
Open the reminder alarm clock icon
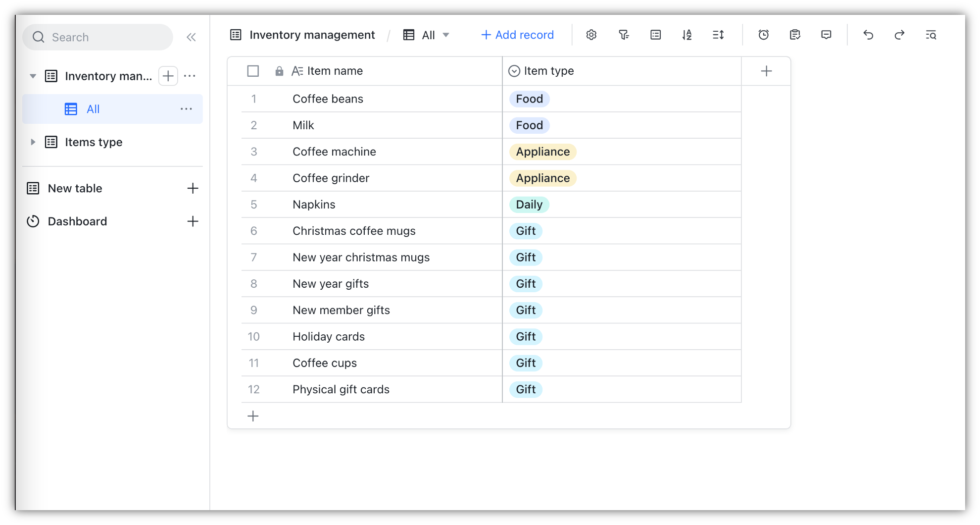(763, 35)
